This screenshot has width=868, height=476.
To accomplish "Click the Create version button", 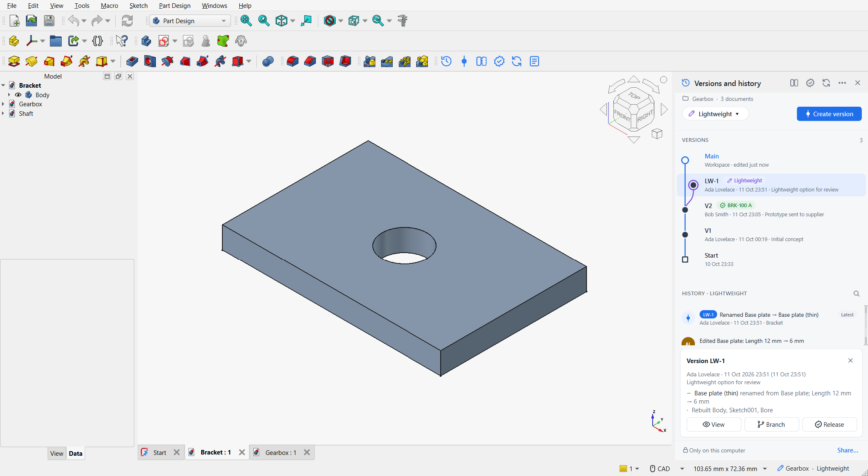I will 829,114.
